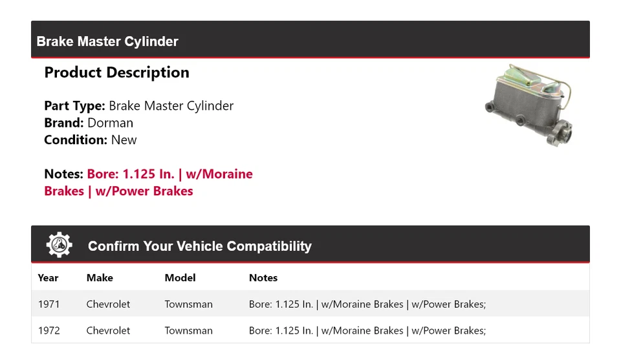The width and height of the screenshot is (621, 364).
Task: Click the Part Type: Brake Master Cylinder line
Action: tap(138, 106)
